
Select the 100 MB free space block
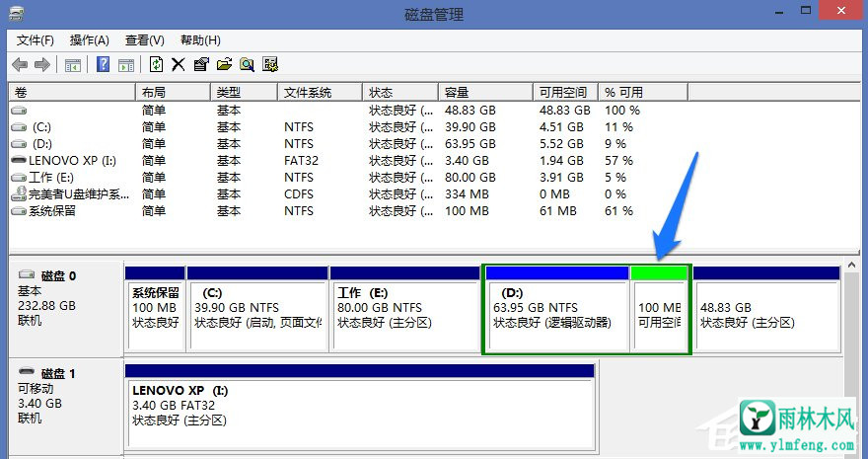click(x=659, y=309)
